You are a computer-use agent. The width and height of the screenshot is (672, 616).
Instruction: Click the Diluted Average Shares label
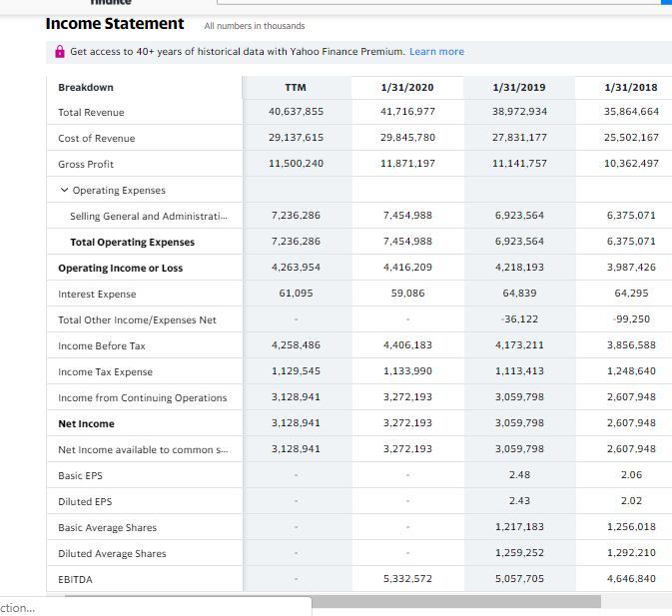tap(112, 553)
